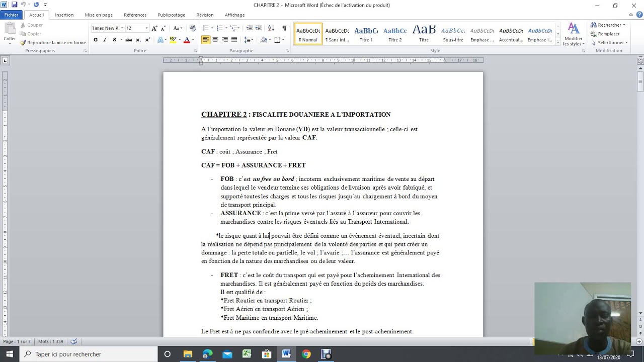The image size is (644, 362).
Task: Increase paragraph indent
Action: pyautogui.click(x=259, y=28)
